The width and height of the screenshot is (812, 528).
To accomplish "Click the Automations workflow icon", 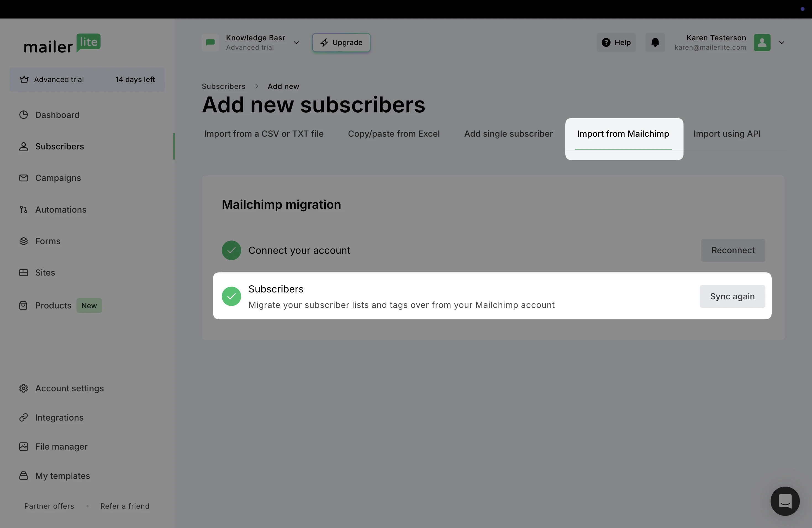I will click(23, 209).
